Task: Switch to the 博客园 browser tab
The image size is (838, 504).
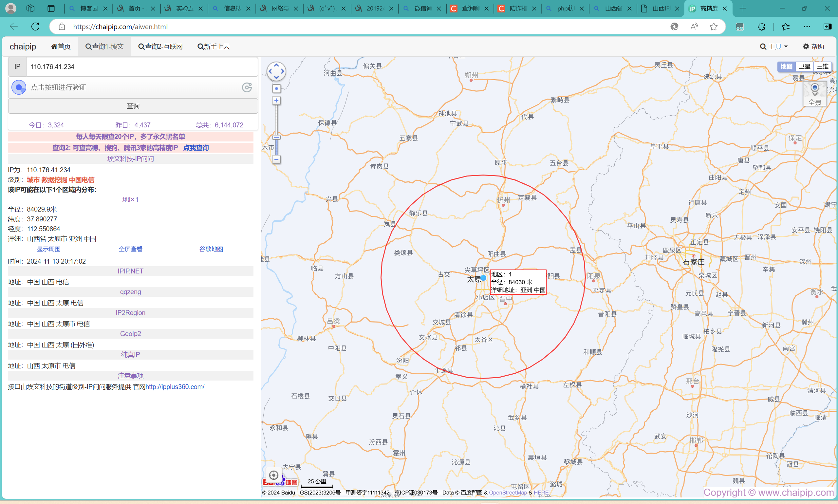Action: 89,9
